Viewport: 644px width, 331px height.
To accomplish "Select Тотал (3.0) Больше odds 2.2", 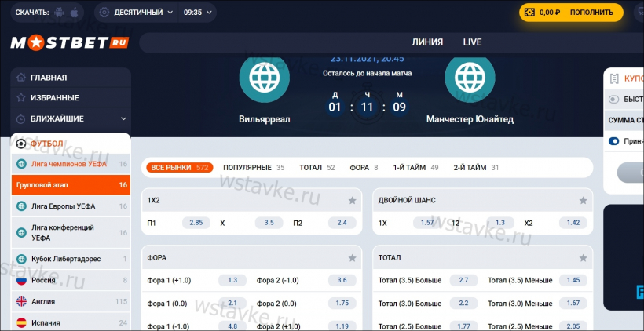I will point(463,303).
